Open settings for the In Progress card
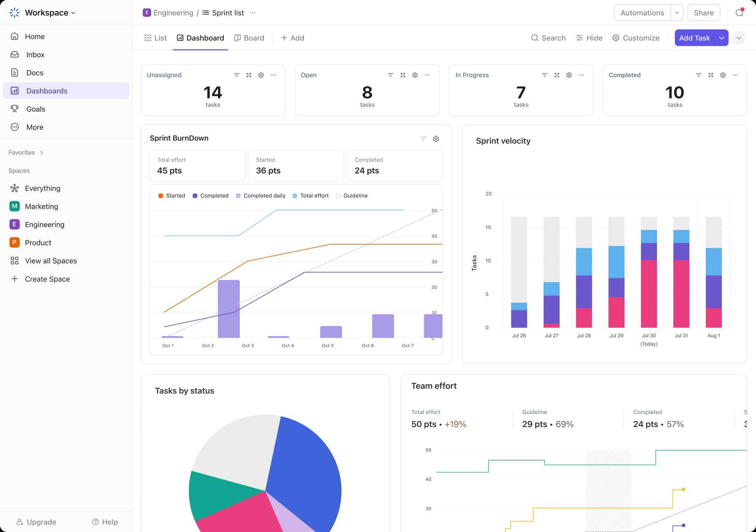The width and height of the screenshot is (756, 532). tap(568, 75)
